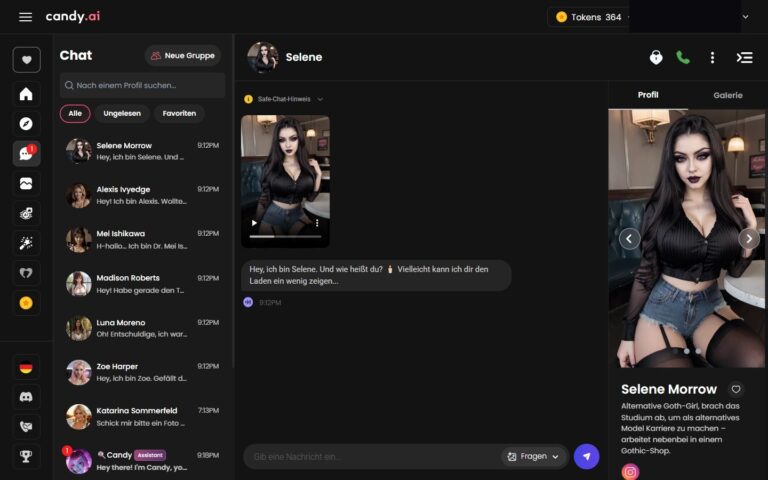The image size is (768, 480).
Task: Show next profile photo with right arrow
Action: click(749, 239)
